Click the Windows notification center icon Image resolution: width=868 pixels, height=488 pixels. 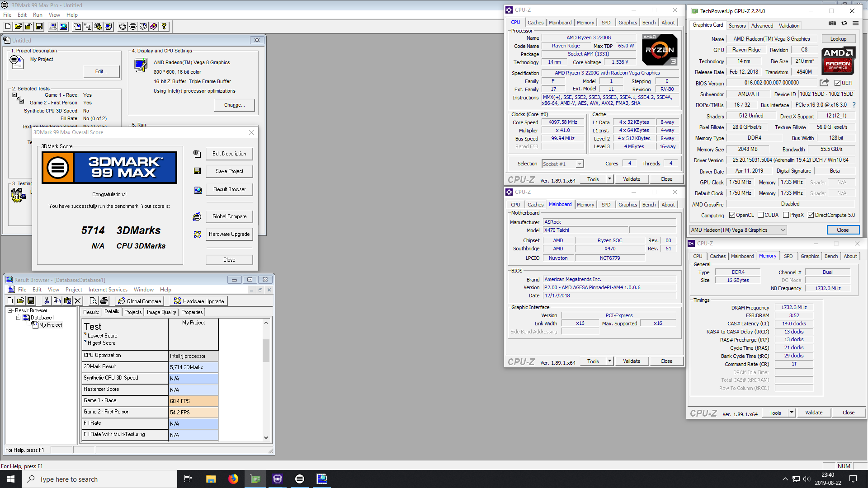click(x=853, y=479)
